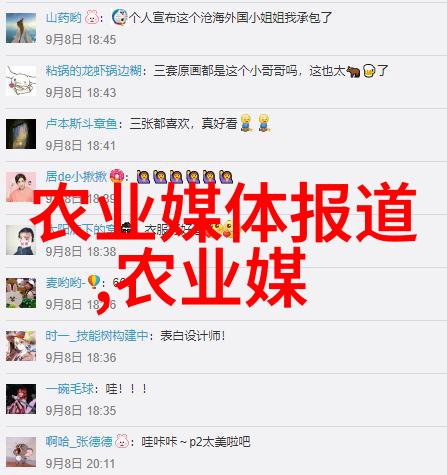Click username 一碗毛球
Viewport: 447px width, 475px height.
70,389
